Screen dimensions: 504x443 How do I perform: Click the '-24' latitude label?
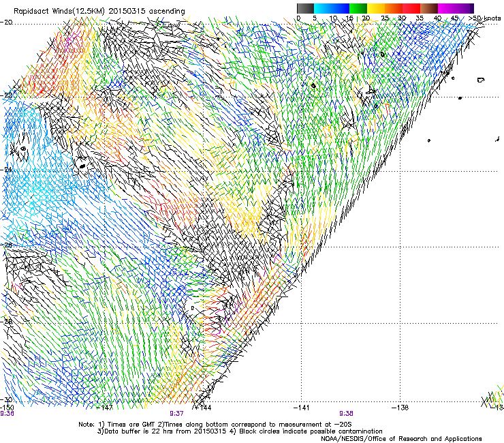coord(6,169)
